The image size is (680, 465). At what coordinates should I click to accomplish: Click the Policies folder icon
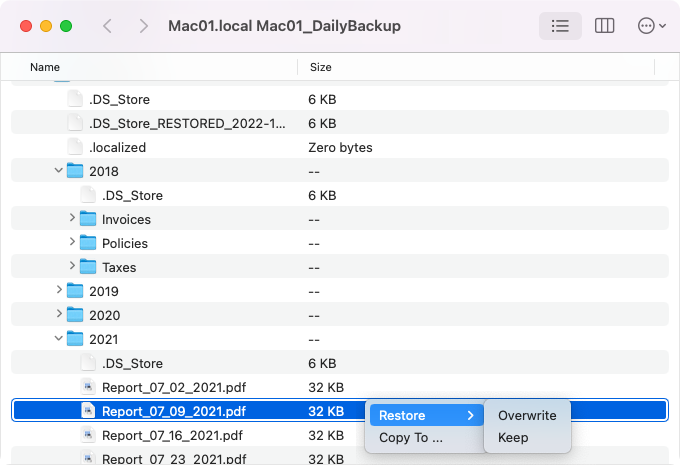pyautogui.click(x=88, y=243)
